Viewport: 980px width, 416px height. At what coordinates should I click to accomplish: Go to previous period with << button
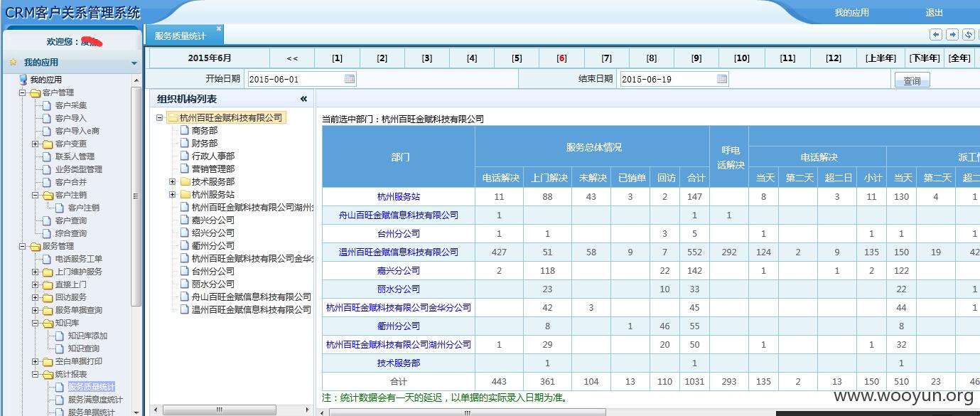(x=292, y=58)
